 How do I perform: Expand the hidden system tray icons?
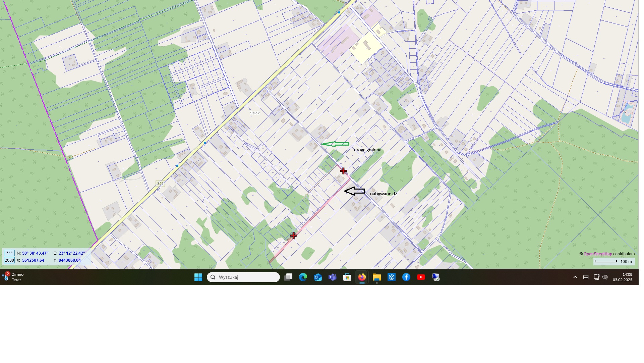coord(575,277)
